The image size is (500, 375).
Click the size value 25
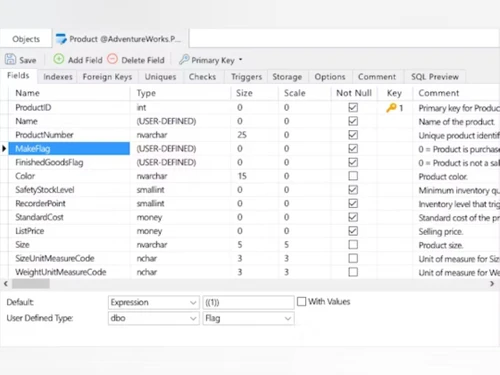242,135
